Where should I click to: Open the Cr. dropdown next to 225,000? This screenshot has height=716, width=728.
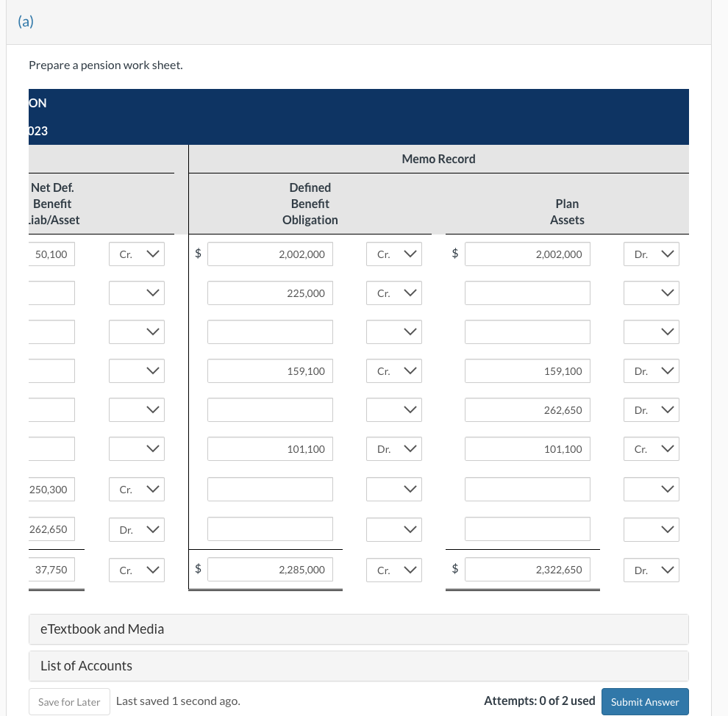[x=394, y=293]
